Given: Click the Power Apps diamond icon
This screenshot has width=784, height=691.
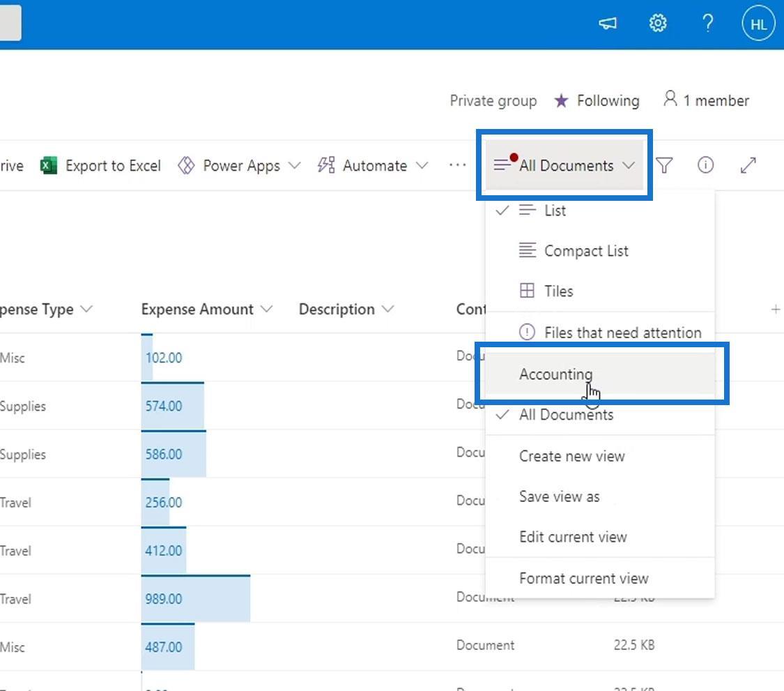Looking at the screenshot, I should click(x=186, y=166).
